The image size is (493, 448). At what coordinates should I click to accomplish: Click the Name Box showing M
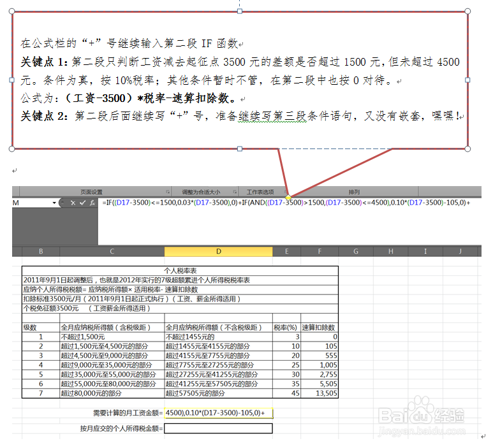(x=31, y=203)
